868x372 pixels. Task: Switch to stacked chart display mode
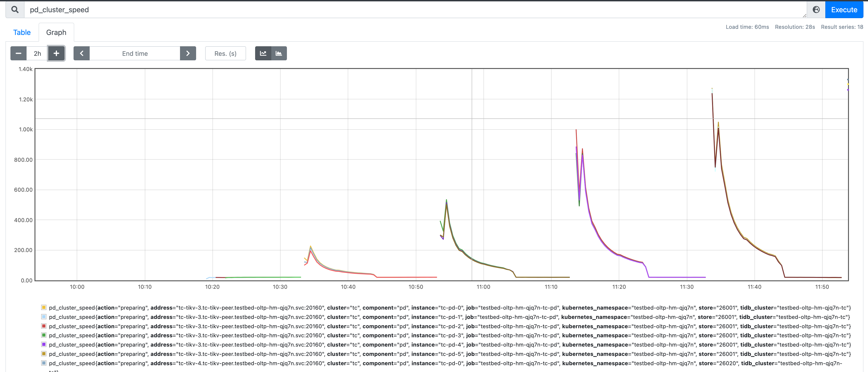[279, 54]
